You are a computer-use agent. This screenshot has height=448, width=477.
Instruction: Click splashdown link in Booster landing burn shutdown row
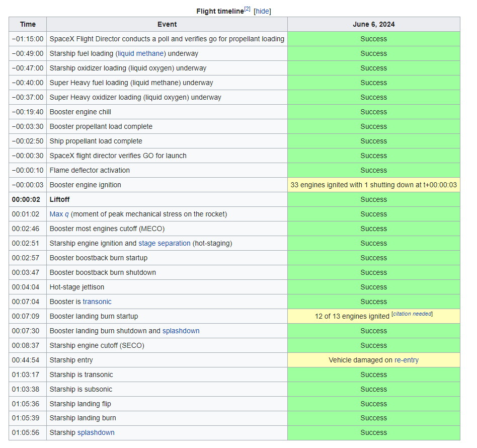[x=181, y=331]
